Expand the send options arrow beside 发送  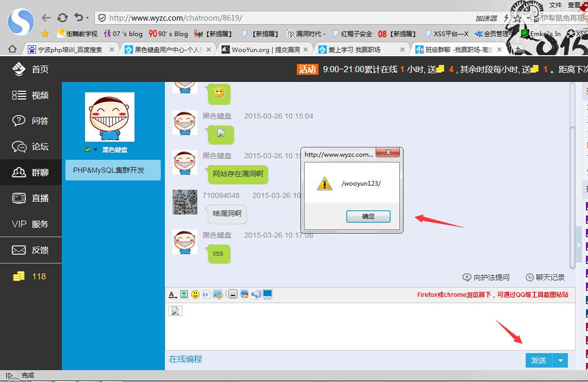(x=560, y=361)
